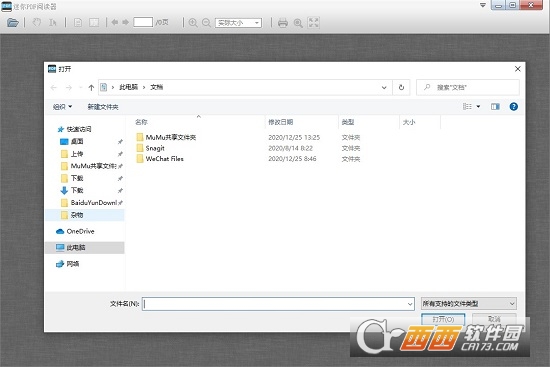Open recent locations dropdown arrow
This screenshot has width=550, height=367.
pyautogui.click(x=81, y=87)
